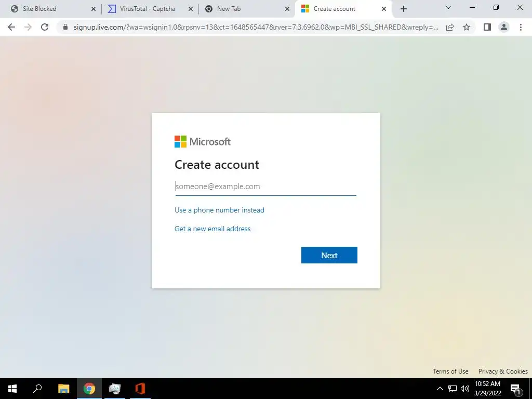Open network status tray icon
This screenshot has width=532, height=399.
pos(453,389)
